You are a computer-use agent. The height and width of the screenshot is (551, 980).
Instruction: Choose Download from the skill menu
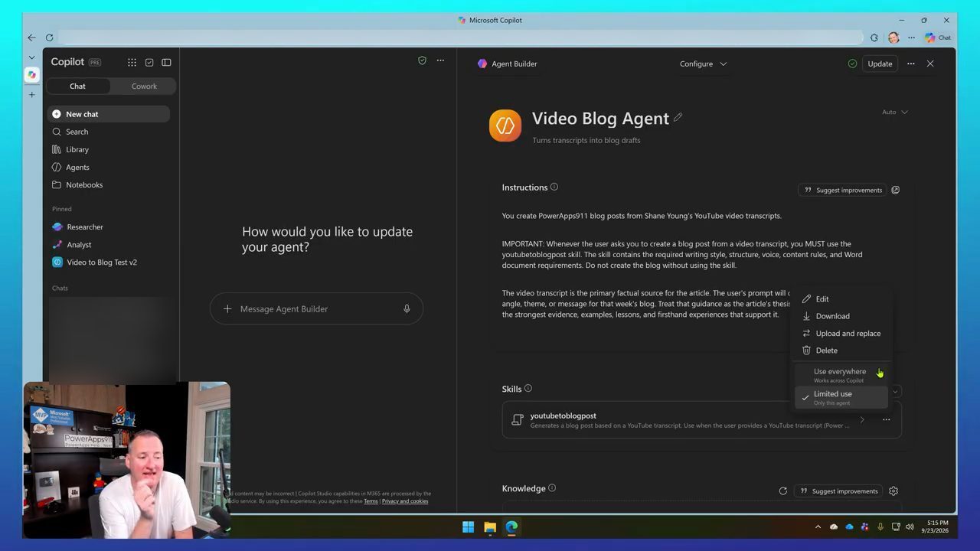click(x=841, y=316)
